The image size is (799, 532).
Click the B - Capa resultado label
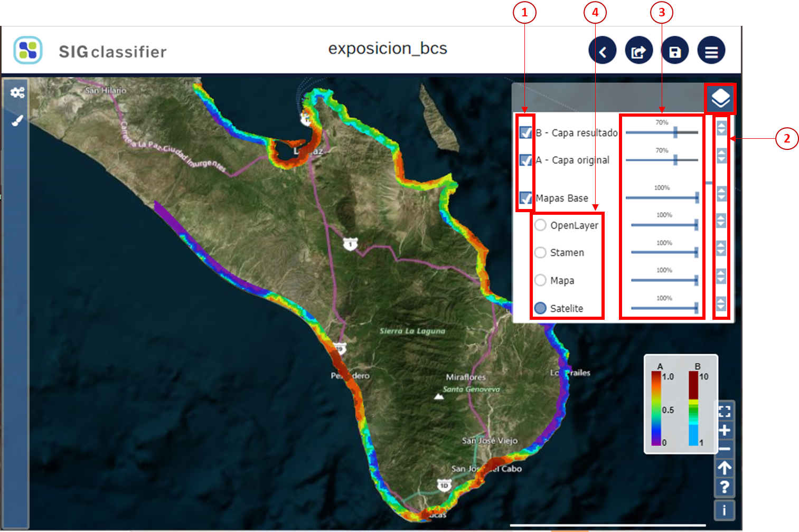577,133
